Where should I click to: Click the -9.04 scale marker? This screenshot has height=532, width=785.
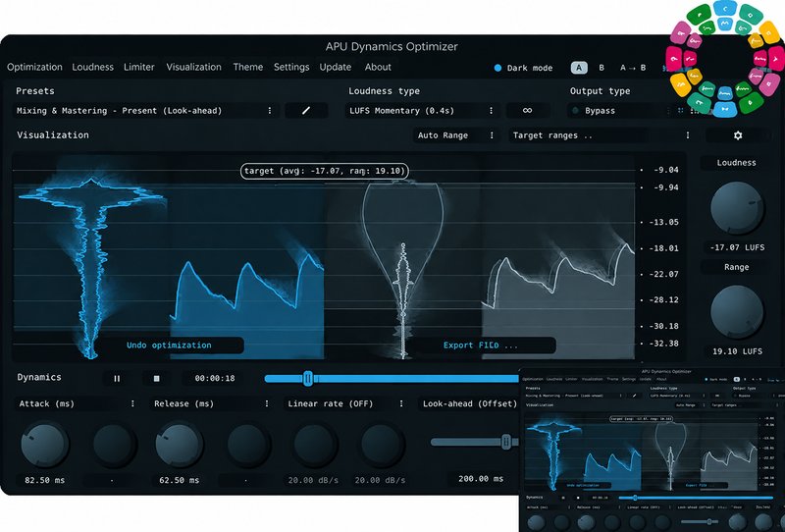(666, 170)
